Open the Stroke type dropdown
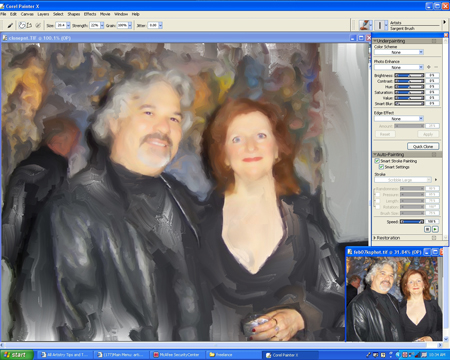450x360 pixels. pos(403,180)
